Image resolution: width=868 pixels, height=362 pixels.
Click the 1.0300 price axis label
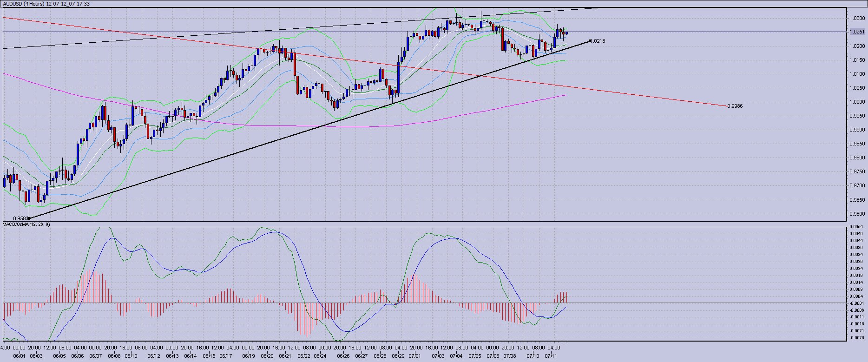(857, 19)
